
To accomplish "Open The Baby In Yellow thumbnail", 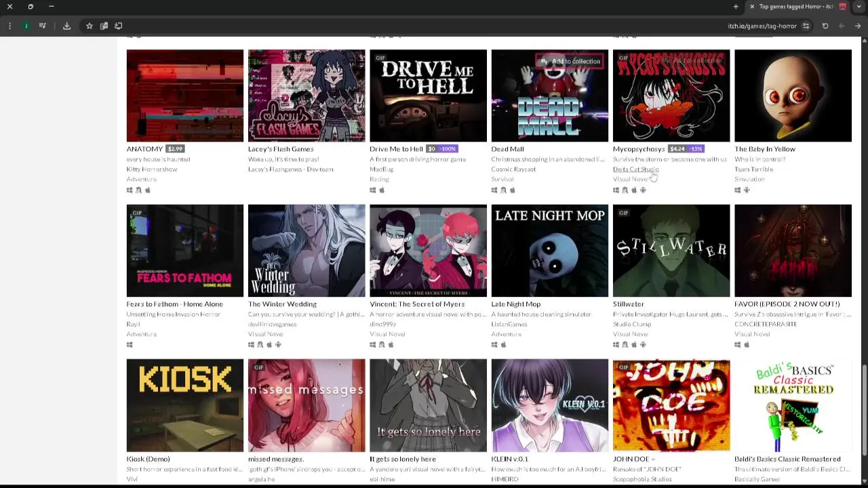I will 793,96.
